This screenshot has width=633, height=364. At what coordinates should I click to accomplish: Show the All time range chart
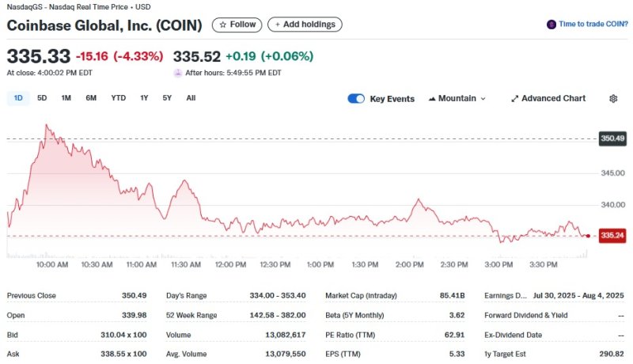(191, 98)
